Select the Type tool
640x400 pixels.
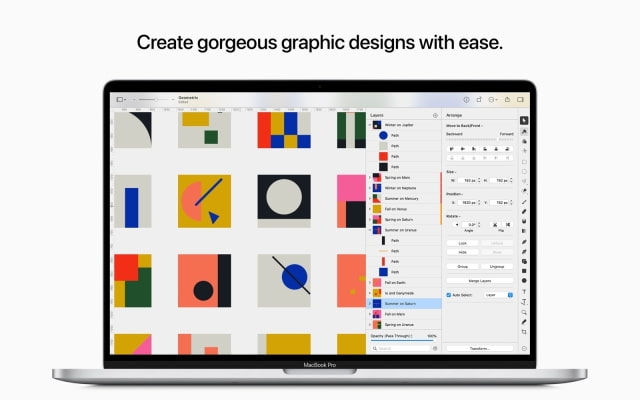tap(525, 291)
